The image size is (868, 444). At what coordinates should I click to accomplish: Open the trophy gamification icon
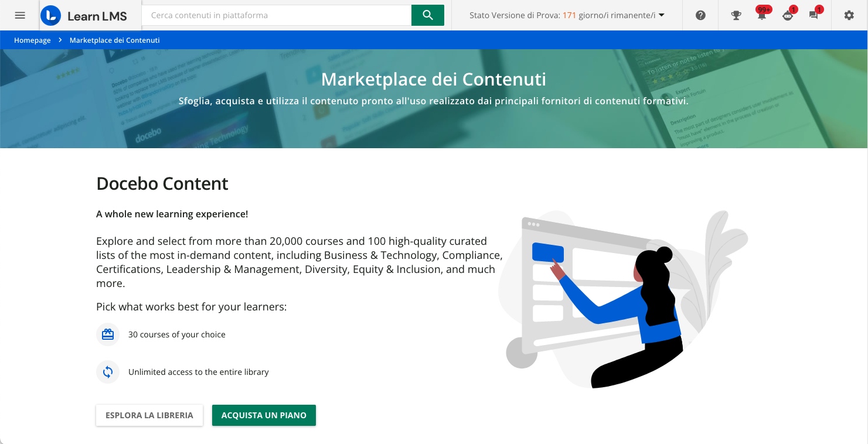[736, 16]
